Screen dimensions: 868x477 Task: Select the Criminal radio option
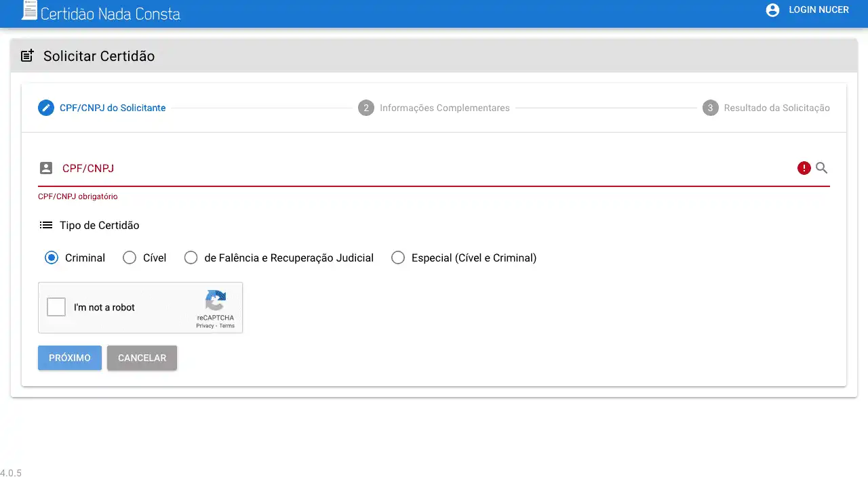pos(52,257)
